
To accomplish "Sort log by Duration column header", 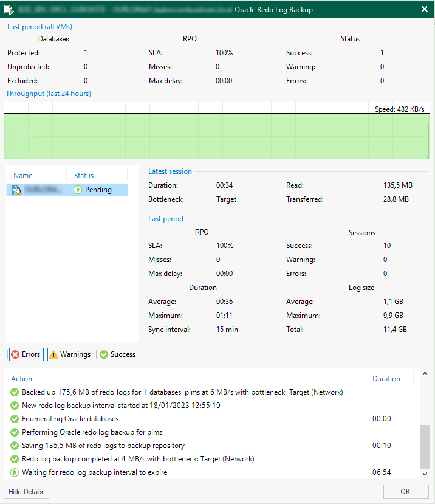I will (386, 379).
